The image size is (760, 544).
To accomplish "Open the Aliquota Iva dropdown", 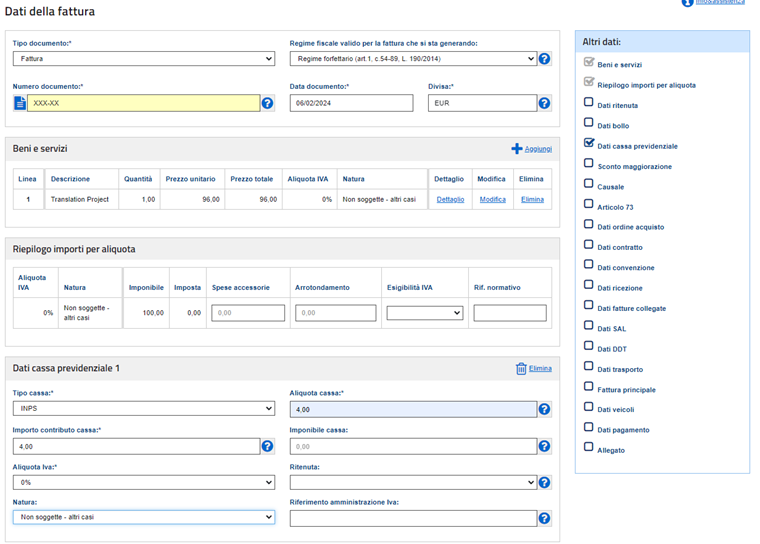I will tap(144, 482).
